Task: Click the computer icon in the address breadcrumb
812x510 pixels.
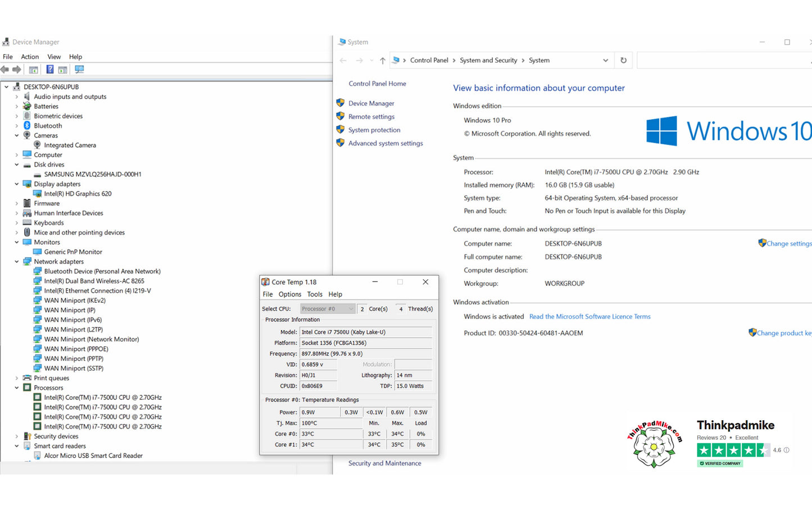Action: click(x=396, y=60)
